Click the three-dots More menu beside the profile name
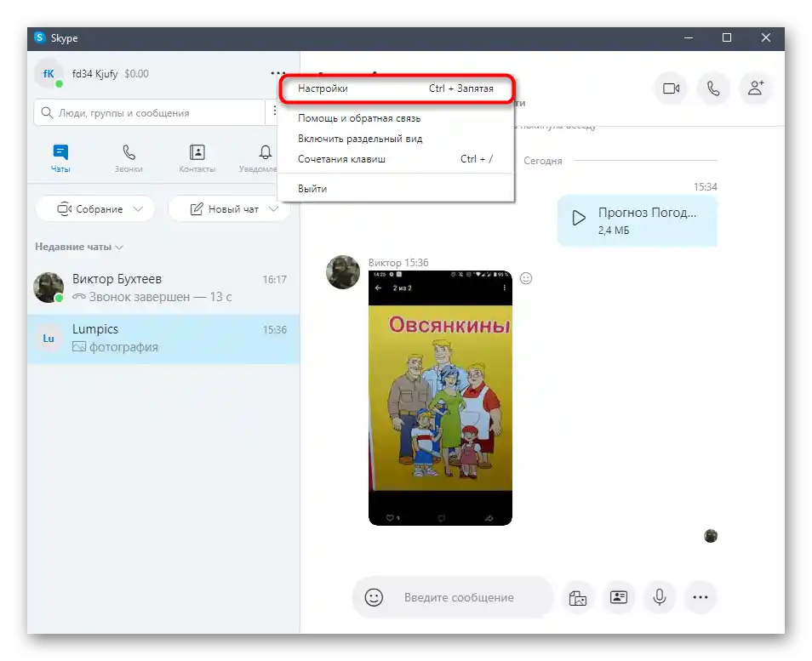The image size is (812, 661). tap(278, 73)
